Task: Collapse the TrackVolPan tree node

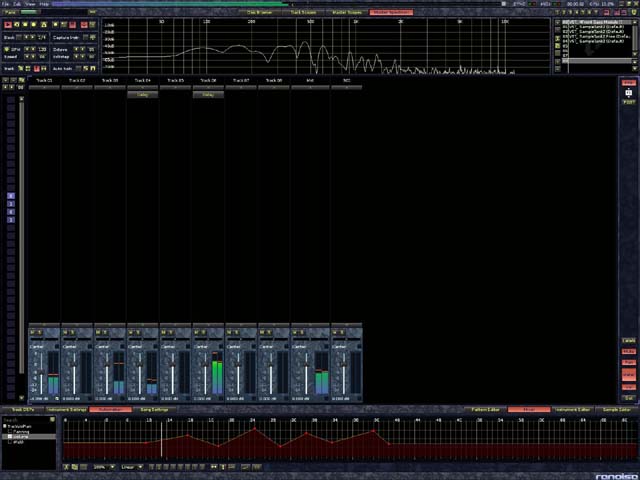Action: (4, 424)
